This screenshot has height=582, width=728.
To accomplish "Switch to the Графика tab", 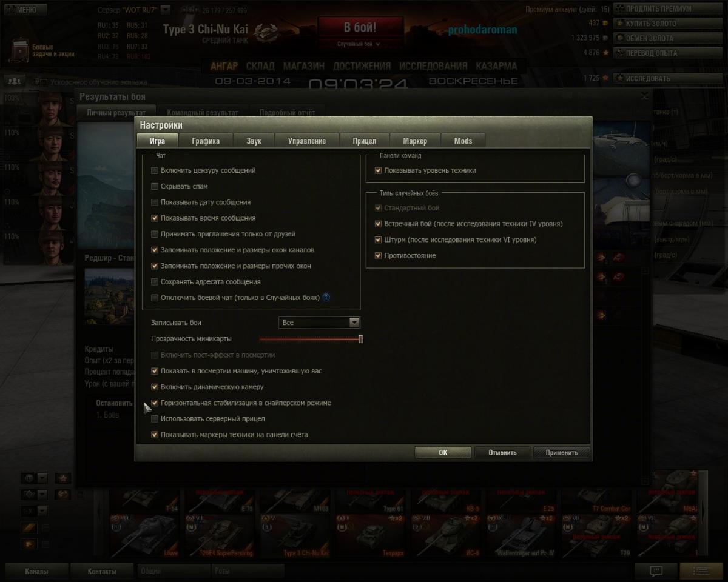I will 206,141.
